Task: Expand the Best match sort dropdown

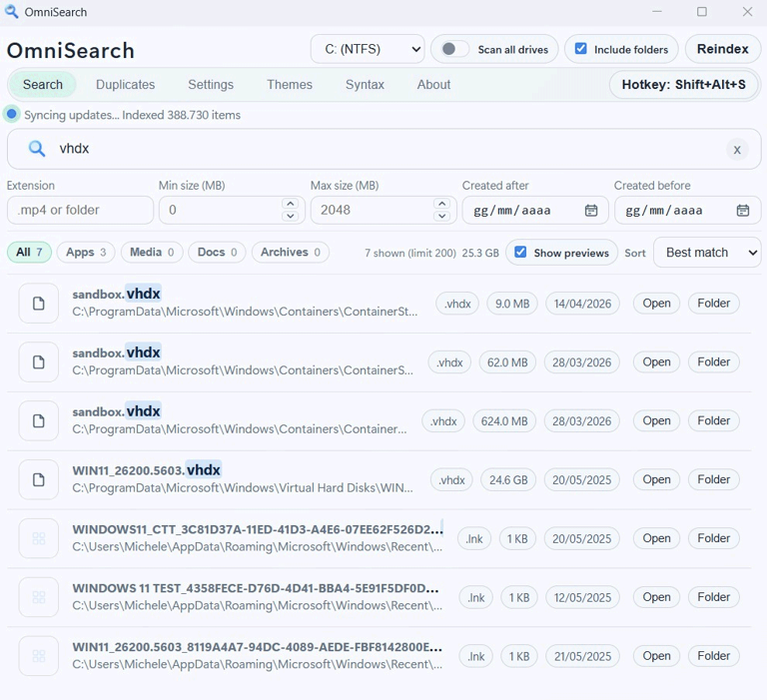Action: pos(707,253)
